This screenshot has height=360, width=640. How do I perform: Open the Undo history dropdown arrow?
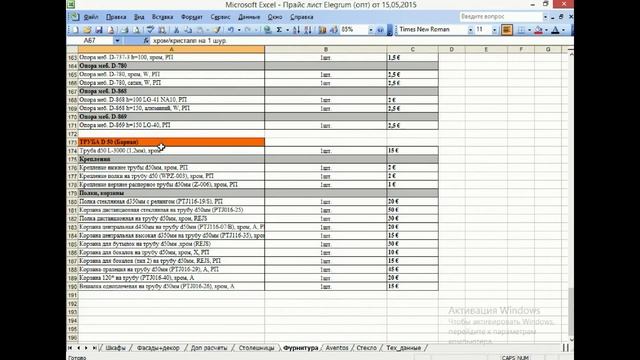(239, 30)
